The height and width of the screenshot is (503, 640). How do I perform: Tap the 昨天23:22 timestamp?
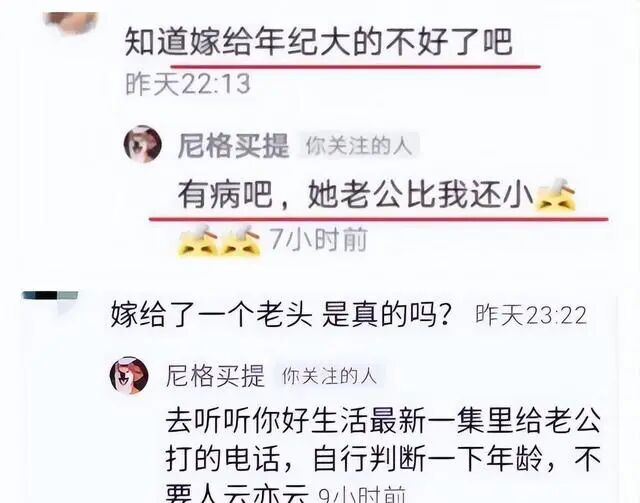pyautogui.click(x=531, y=315)
